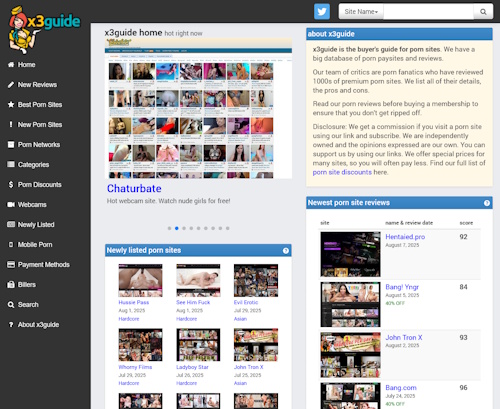Image resolution: width=500 pixels, height=409 pixels.
Task: Open the Ladyboy Star listing link
Action: click(192, 367)
